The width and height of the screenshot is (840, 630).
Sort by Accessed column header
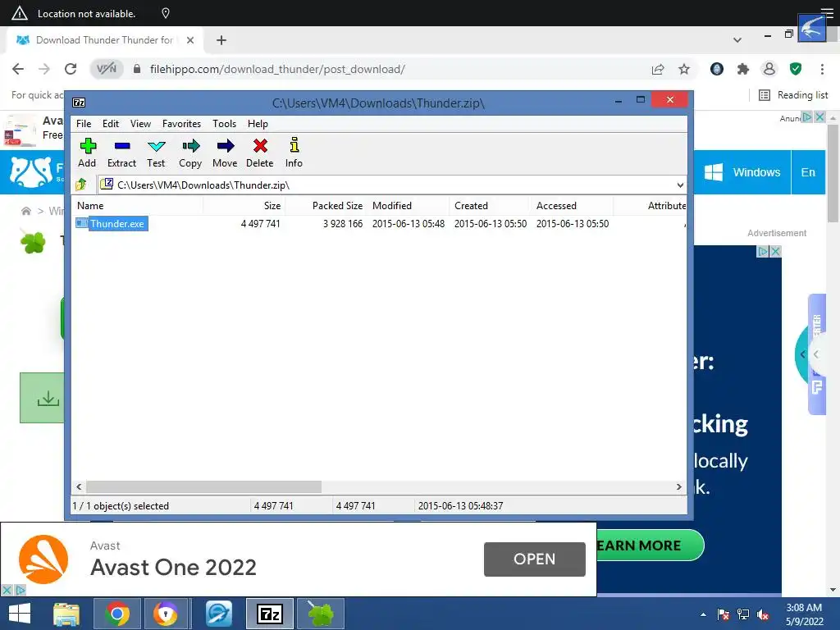click(x=572, y=206)
